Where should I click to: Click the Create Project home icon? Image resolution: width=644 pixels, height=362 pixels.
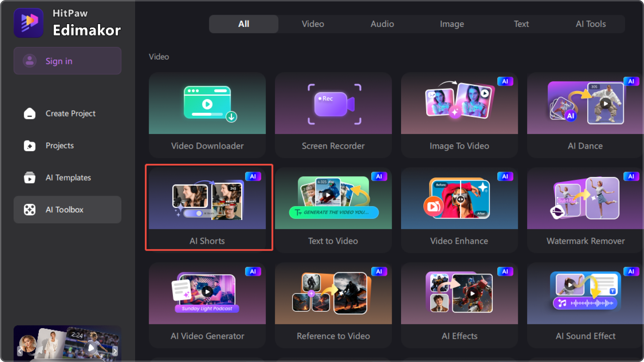[29, 113]
